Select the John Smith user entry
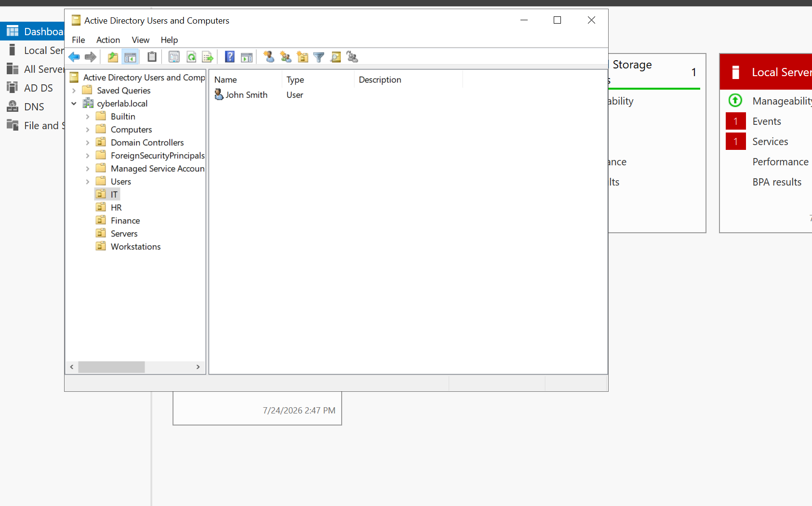The image size is (812, 506). (x=246, y=95)
